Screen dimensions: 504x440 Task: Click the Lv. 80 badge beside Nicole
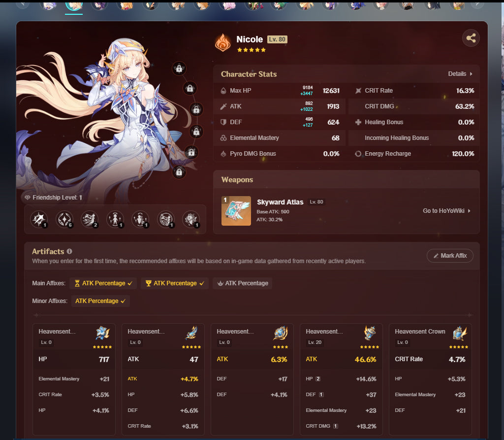click(277, 39)
